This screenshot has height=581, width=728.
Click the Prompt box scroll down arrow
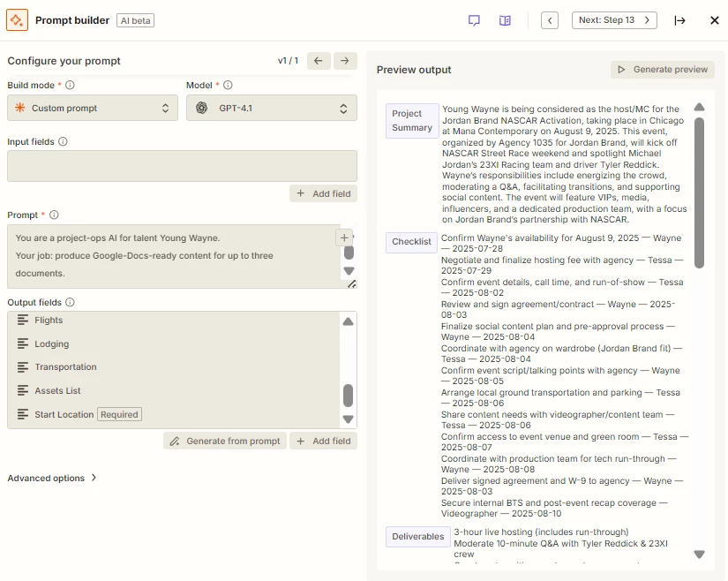click(349, 271)
